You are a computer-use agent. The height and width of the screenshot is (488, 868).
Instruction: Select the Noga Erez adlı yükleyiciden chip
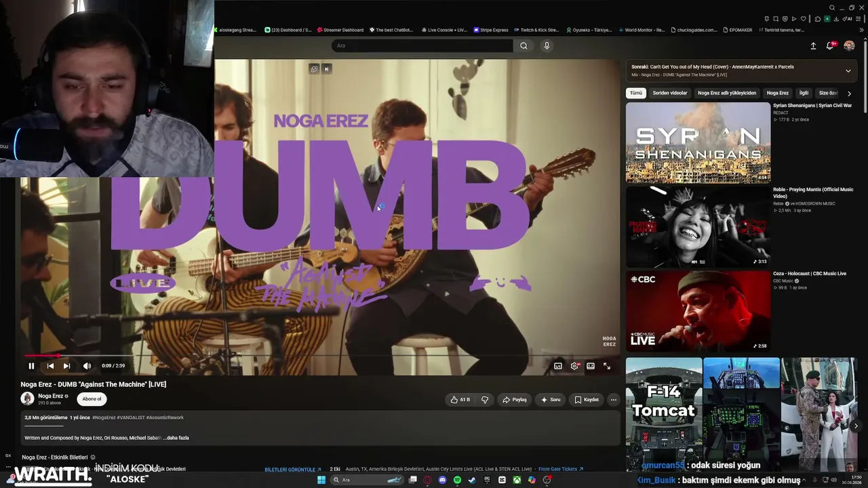coord(727,93)
